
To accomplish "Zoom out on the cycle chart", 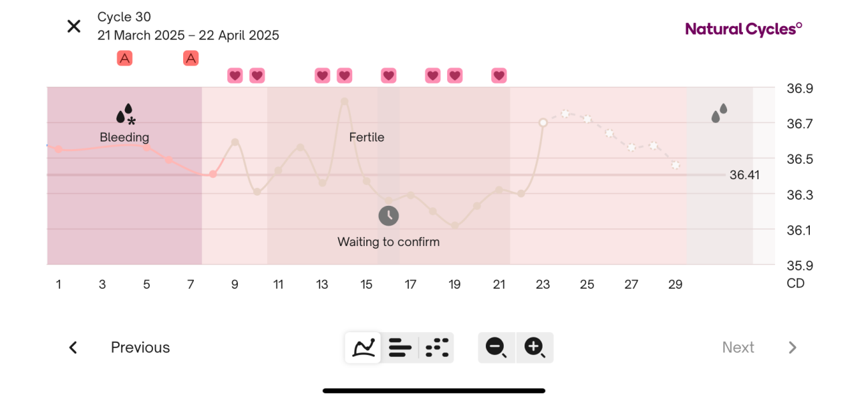I will coord(496,348).
